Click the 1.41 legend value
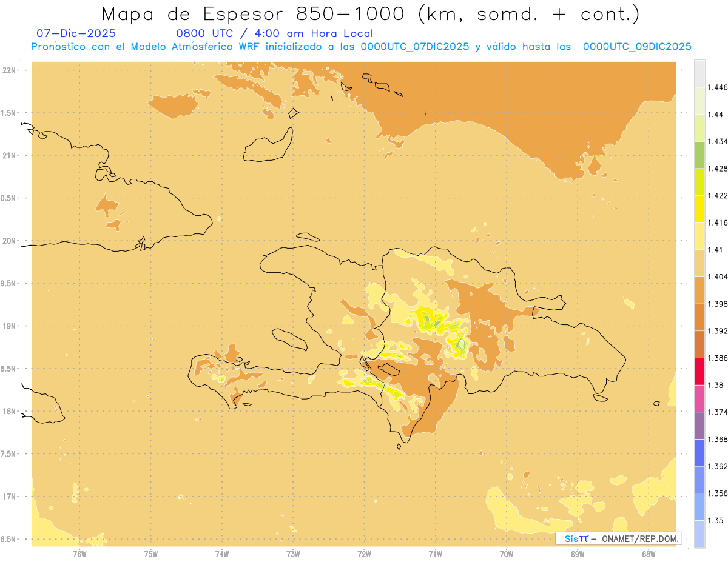This screenshot has width=728, height=562. (x=716, y=250)
